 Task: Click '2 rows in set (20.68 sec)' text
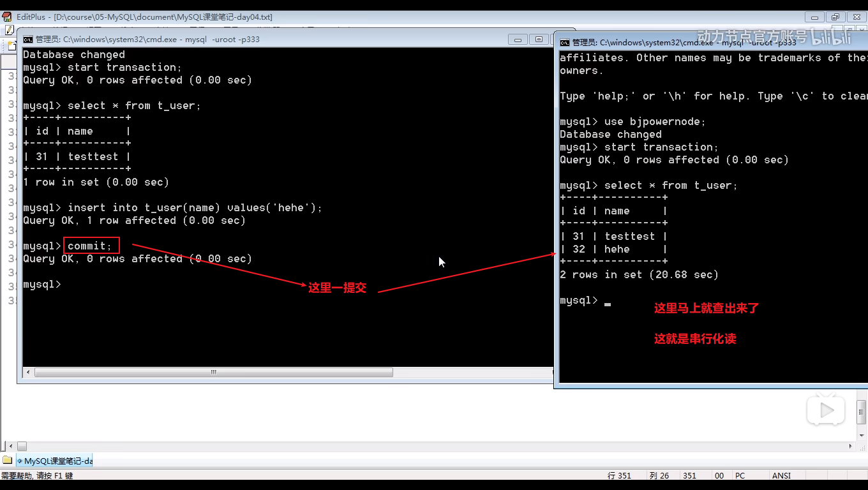click(x=639, y=275)
